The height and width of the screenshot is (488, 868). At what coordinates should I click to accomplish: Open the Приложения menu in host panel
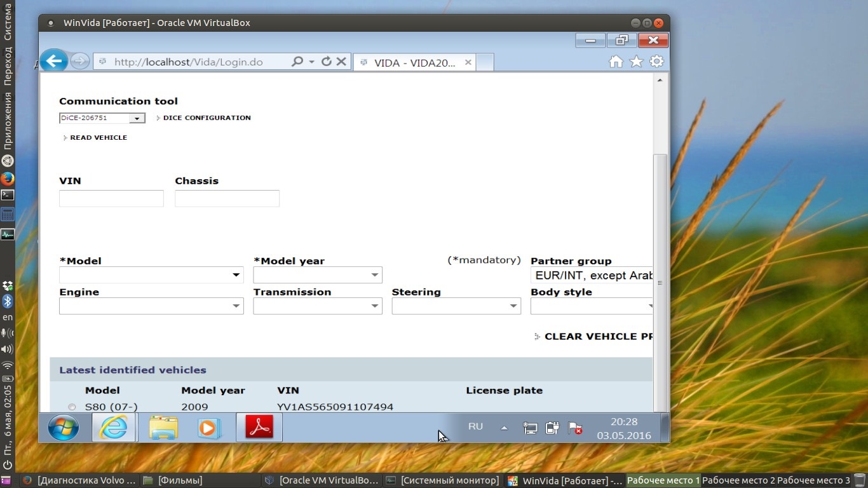point(8,121)
